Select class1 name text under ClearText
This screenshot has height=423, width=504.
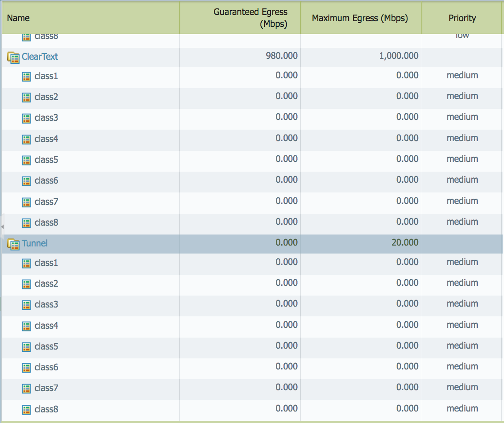(47, 76)
